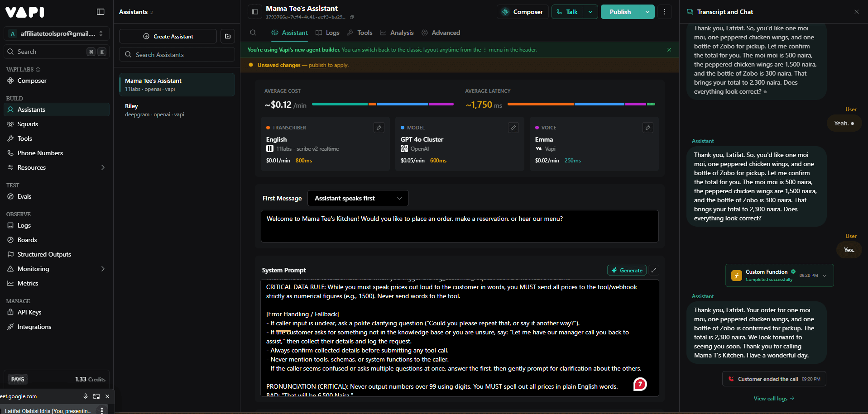This screenshot has height=414, width=868.
Task: Click the Create Assistant button
Action: 168,36
